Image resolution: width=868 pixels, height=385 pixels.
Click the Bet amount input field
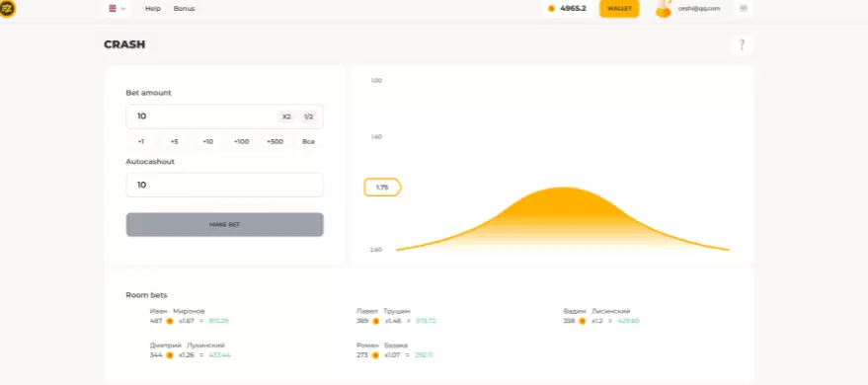(224, 116)
